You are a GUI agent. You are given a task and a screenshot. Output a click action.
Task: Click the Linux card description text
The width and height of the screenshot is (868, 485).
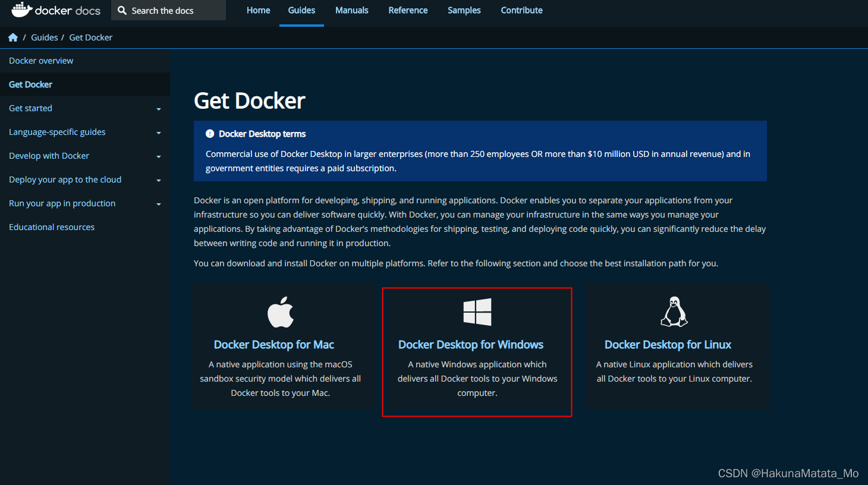click(x=674, y=371)
